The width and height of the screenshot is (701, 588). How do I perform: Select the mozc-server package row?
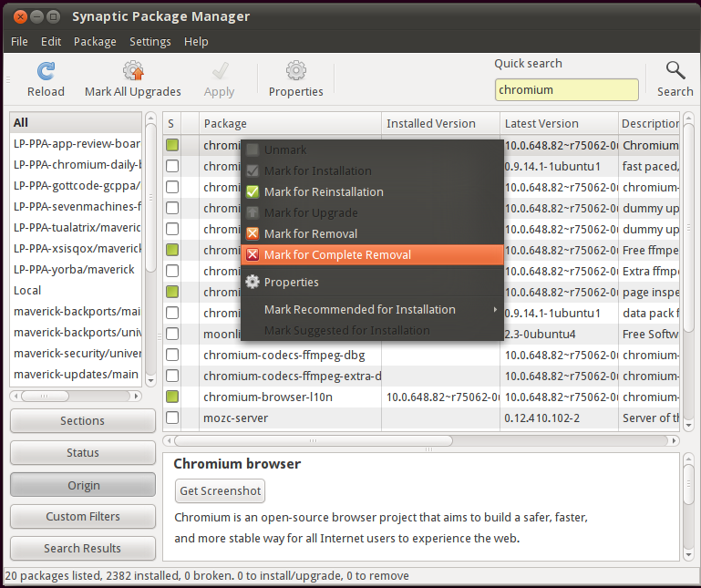tap(421, 418)
